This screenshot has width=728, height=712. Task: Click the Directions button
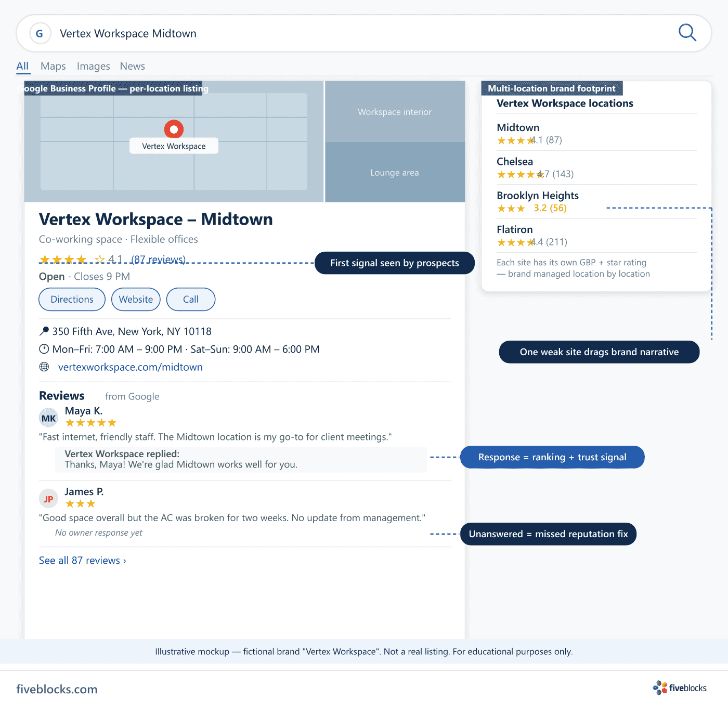coord(72,299)
